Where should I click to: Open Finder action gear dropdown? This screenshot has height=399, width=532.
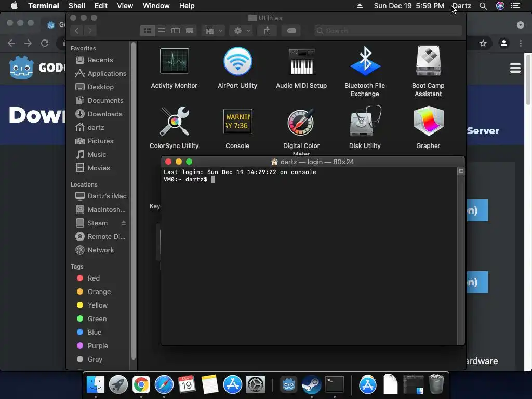pyautogui.click(x=241, y=31)
